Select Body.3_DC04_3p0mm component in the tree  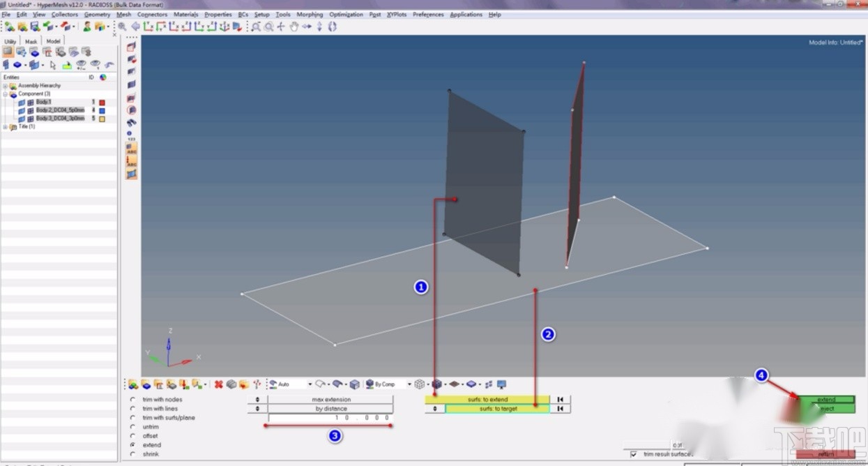pyautogui.click(x=60, y=119)
